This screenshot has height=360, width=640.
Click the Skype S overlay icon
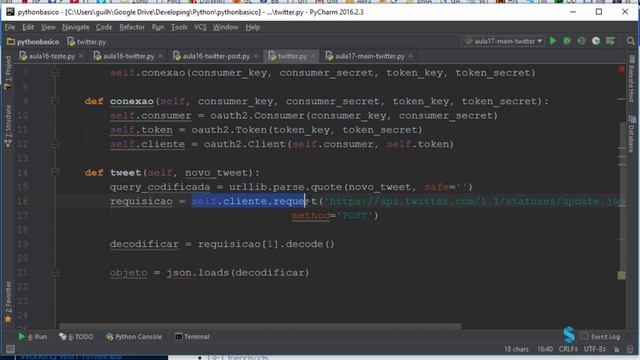(569, 335)
